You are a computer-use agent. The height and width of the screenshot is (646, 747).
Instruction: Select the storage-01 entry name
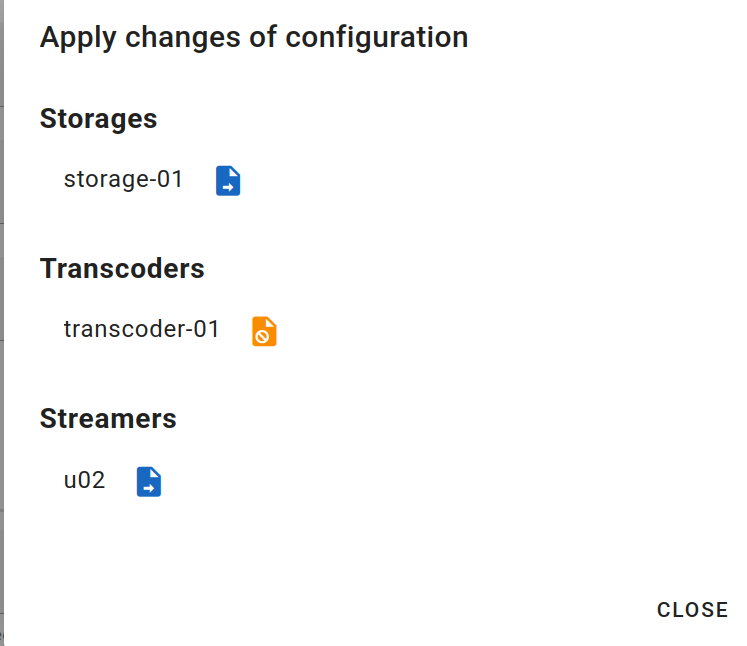pyautogui.click(x=124, y=180)
